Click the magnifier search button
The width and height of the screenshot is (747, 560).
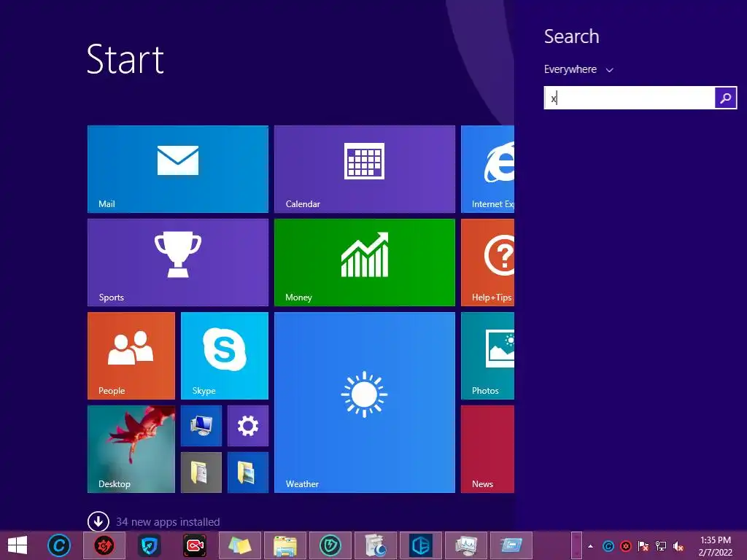726,98
